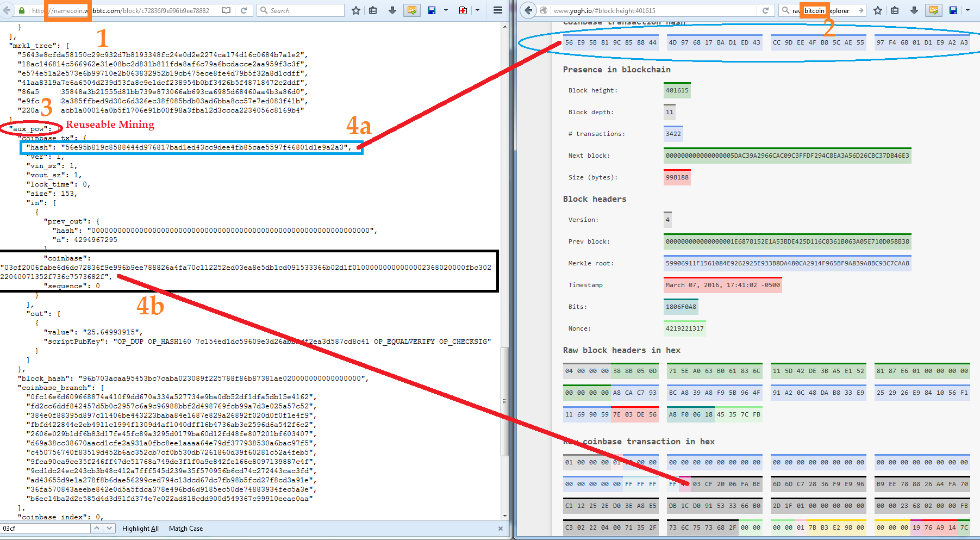
Task: Click the floppy disk save icon in left browser
Action: coord(432,10)
